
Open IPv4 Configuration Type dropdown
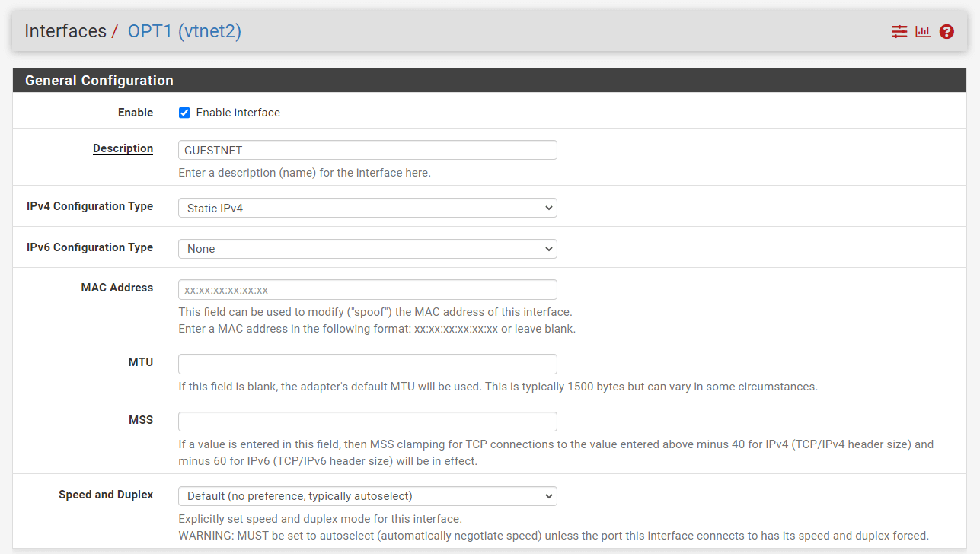coord(368,208)
